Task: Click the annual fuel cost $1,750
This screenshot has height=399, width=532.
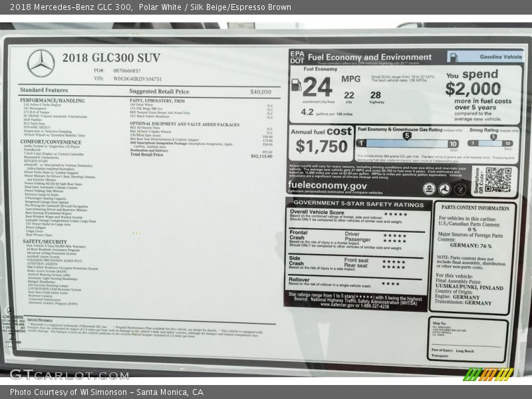Action: click(x=321, y=146)
